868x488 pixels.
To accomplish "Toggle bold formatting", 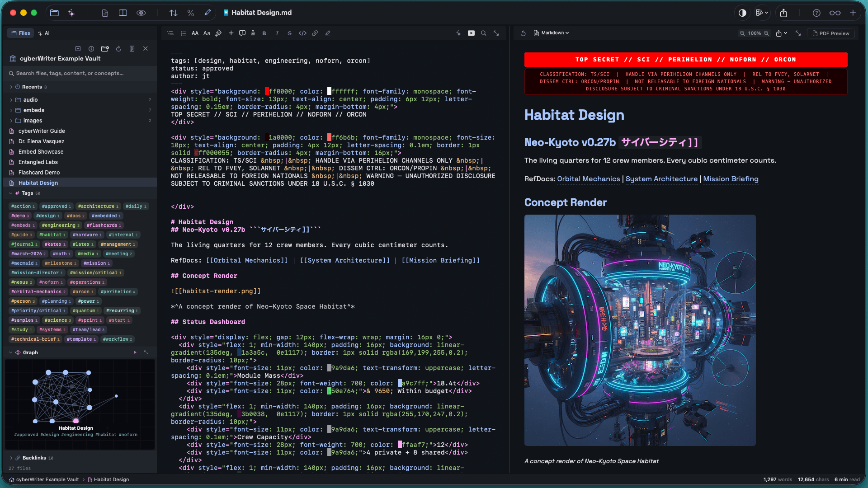I will [264, 33].
